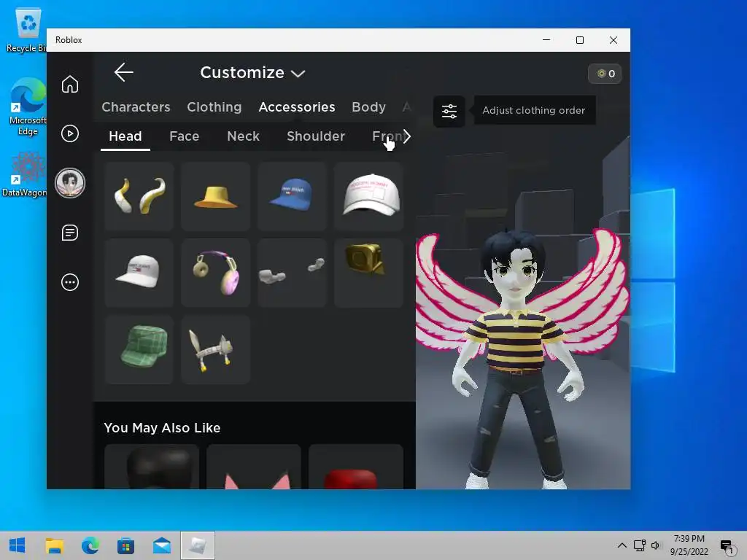
Task: Open File Explorer from the taskbar
Action: tap(54, 545)
